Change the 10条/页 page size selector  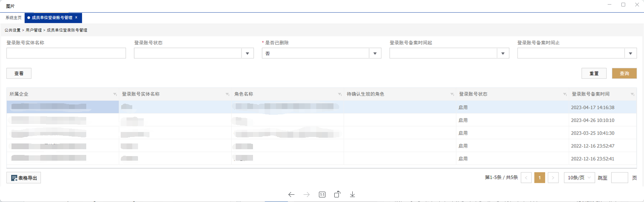coord(579,178)
